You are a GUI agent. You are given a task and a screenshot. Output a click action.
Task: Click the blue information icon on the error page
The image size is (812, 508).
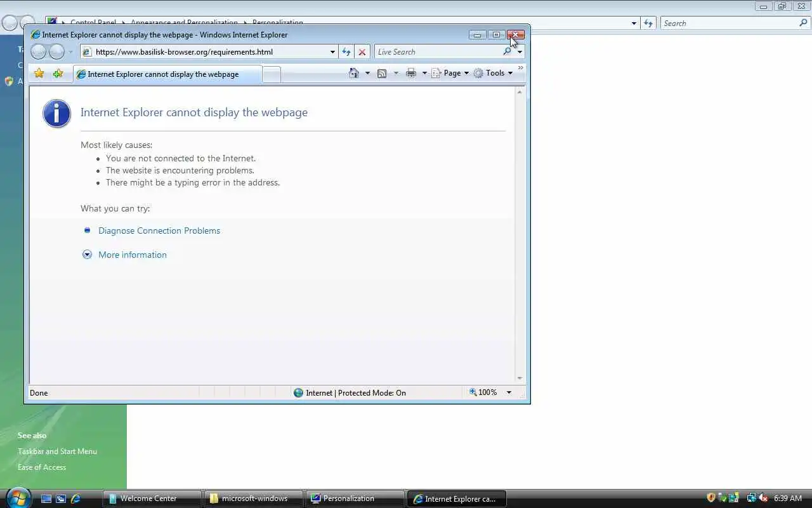click(x=56, y=114)
